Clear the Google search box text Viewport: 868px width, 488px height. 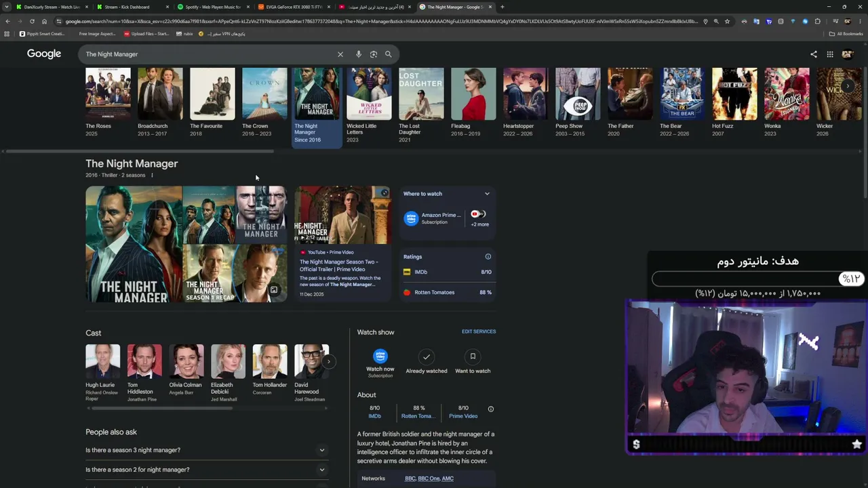point(340,54)
